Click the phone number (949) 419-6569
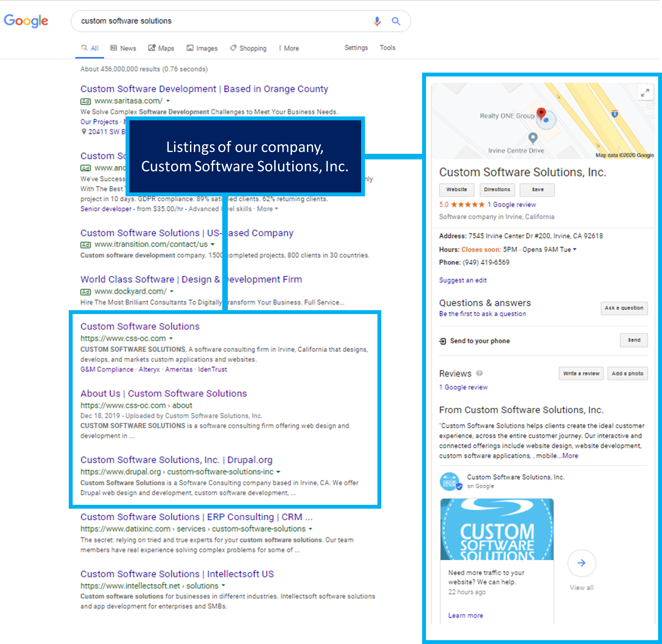The image size is (662, 644). (486, 262)
